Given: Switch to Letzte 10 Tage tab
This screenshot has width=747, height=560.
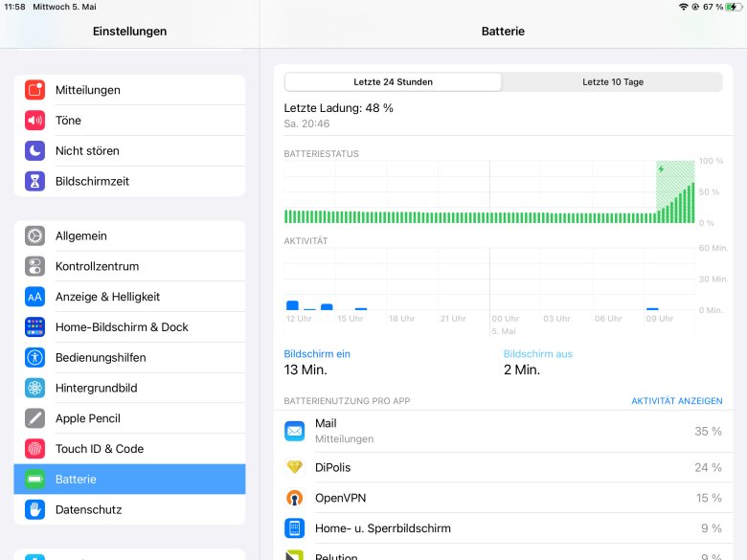Looking at the screenshot, I should click(x=613, y=82).
